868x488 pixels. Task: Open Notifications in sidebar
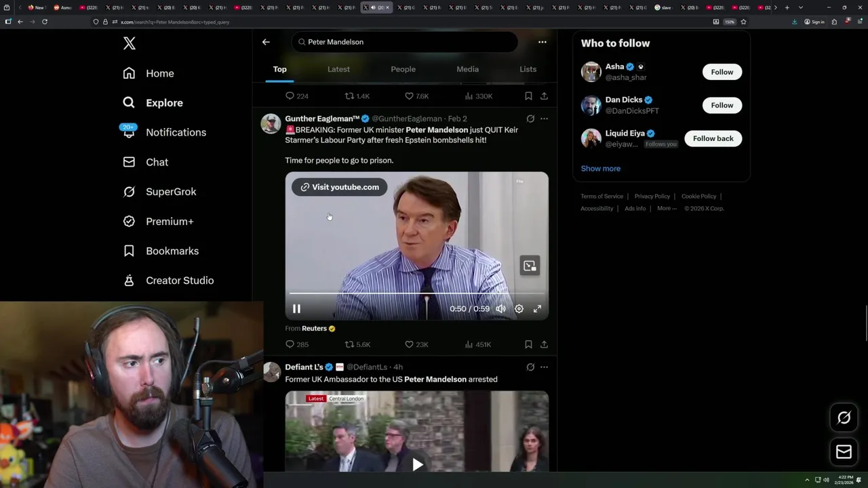coord(164,132)
